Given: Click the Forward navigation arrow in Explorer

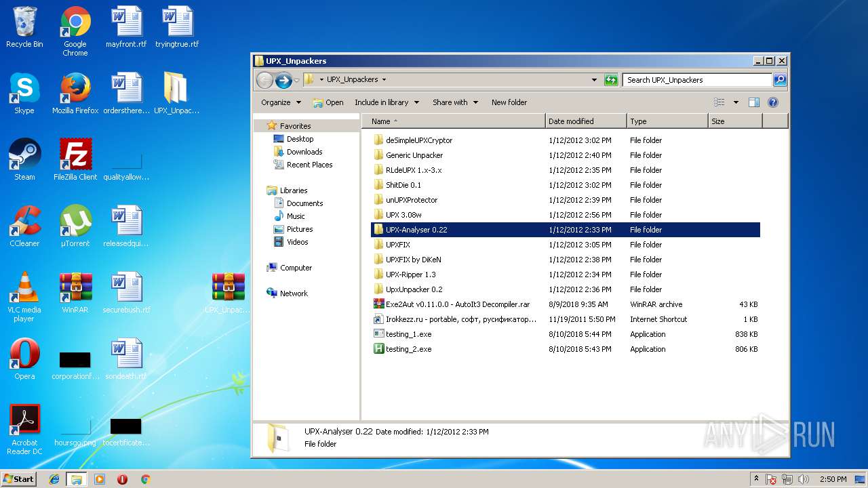Looking at the screenshot, I should (283, 80).
